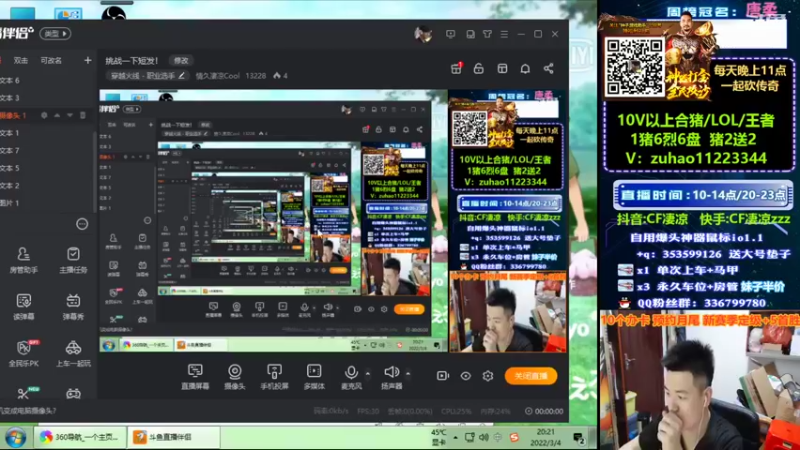Open the gamepad tool in left panel
The height and width of the screenshot is (450, 800).
pyautogui.click(x=73, y=393)
